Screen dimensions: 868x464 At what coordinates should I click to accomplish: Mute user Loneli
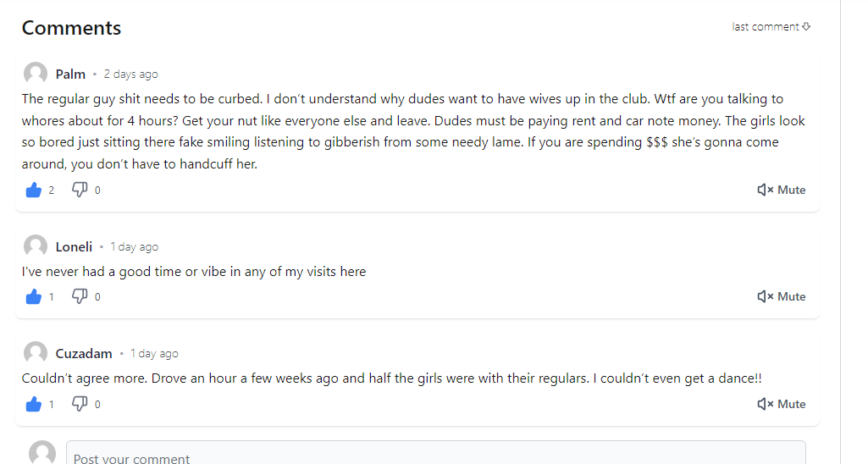point(781,297)
